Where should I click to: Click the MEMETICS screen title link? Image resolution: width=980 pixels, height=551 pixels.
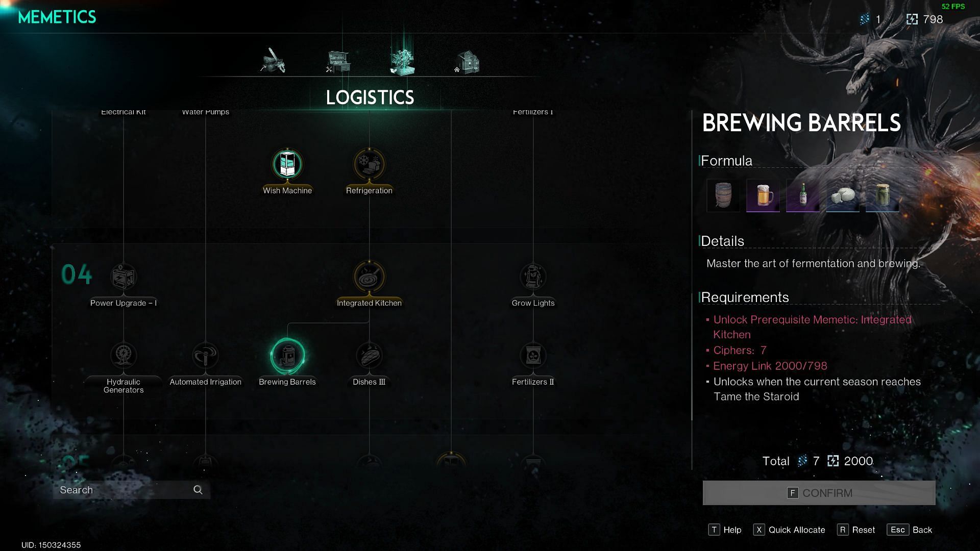click(x=57, y=17)
